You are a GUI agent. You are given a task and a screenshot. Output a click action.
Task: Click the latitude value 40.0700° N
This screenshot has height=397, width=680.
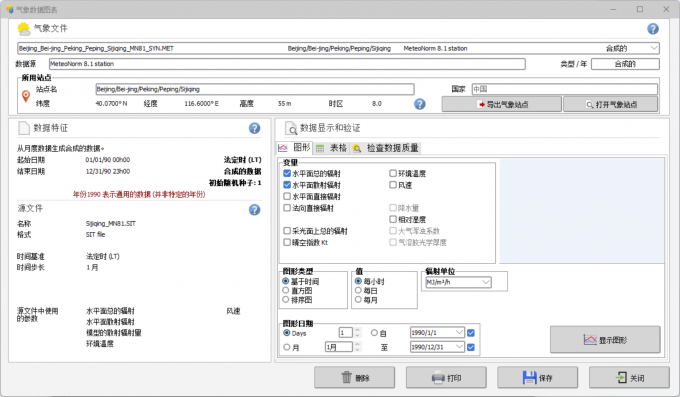coord(111,104)
